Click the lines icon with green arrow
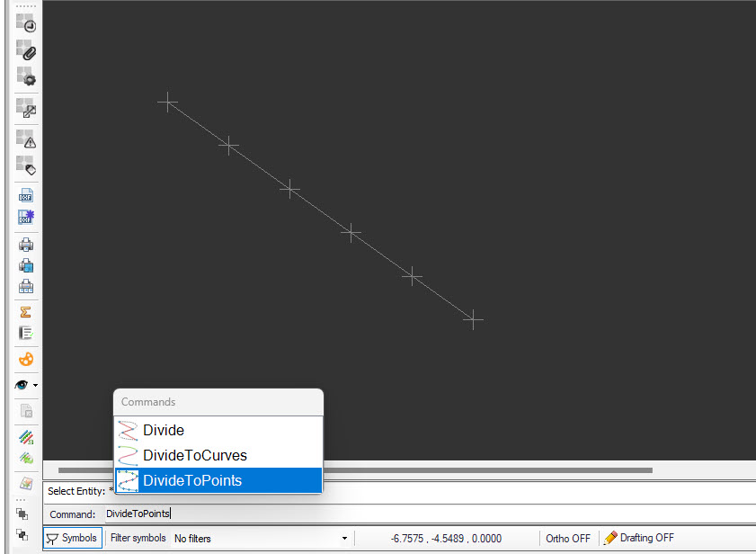 point(26,458)
